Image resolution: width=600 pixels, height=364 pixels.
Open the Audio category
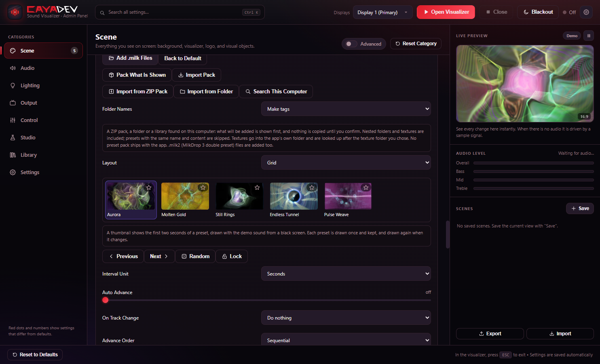pos(44,68)
